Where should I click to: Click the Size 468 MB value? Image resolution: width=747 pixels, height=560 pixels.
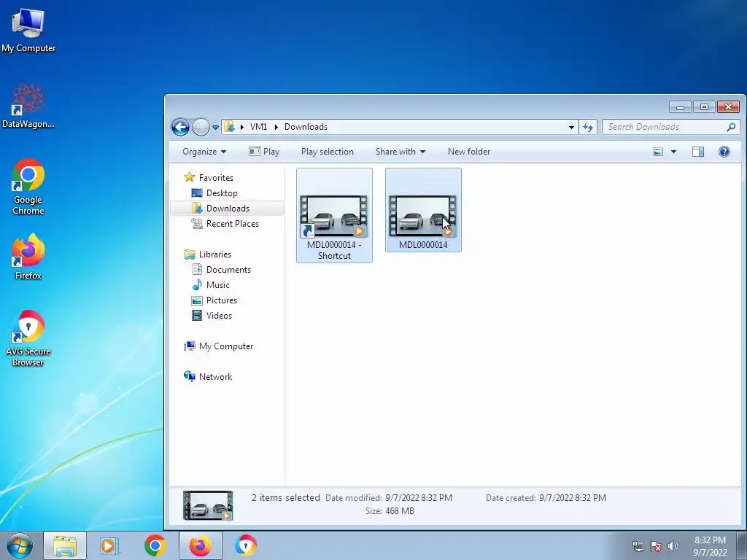coord(399,511)
